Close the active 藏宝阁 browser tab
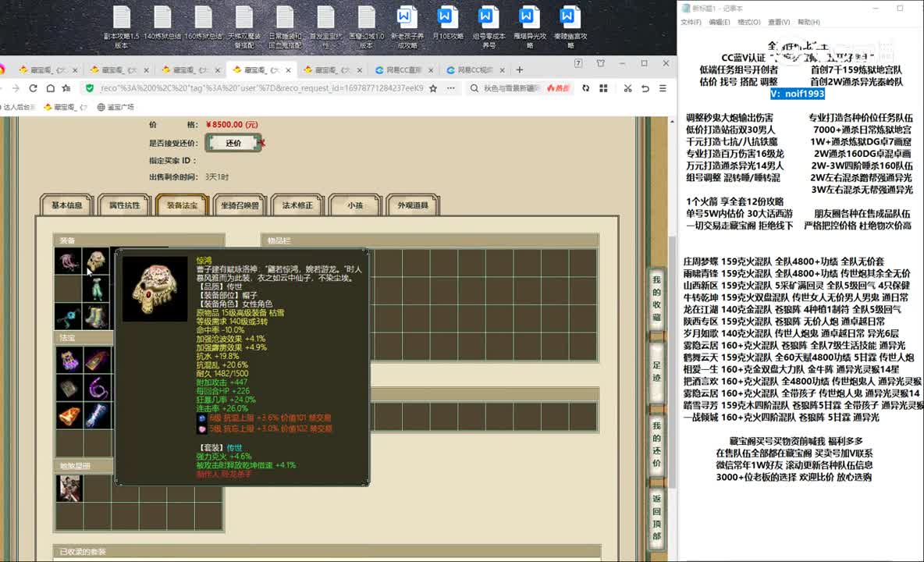924x562 pixels. coord(288,70)
